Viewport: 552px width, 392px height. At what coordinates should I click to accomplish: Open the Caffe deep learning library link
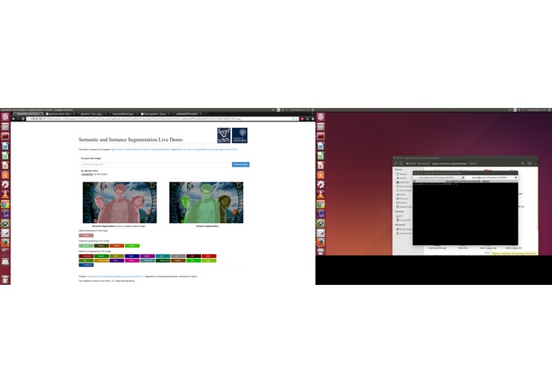pos(112,281)
